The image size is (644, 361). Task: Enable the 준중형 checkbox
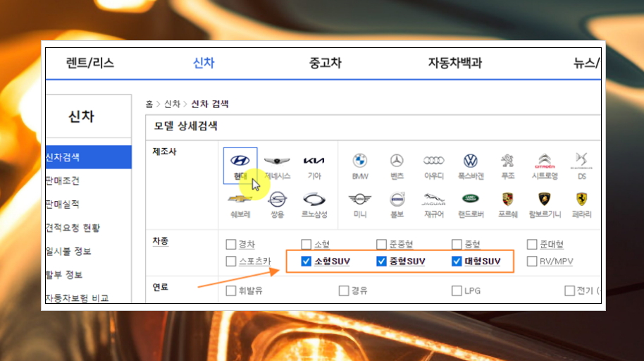pyautogui.click(x=381, y=244)
